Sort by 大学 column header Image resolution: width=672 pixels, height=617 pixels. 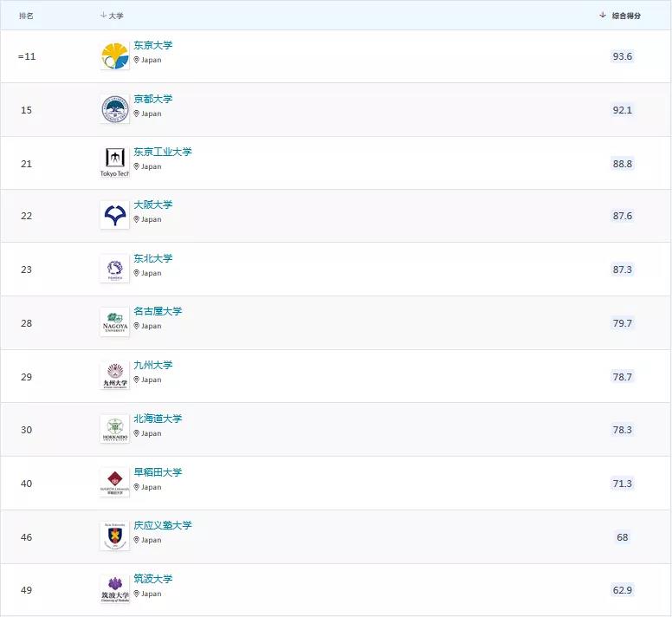[113, 16]
